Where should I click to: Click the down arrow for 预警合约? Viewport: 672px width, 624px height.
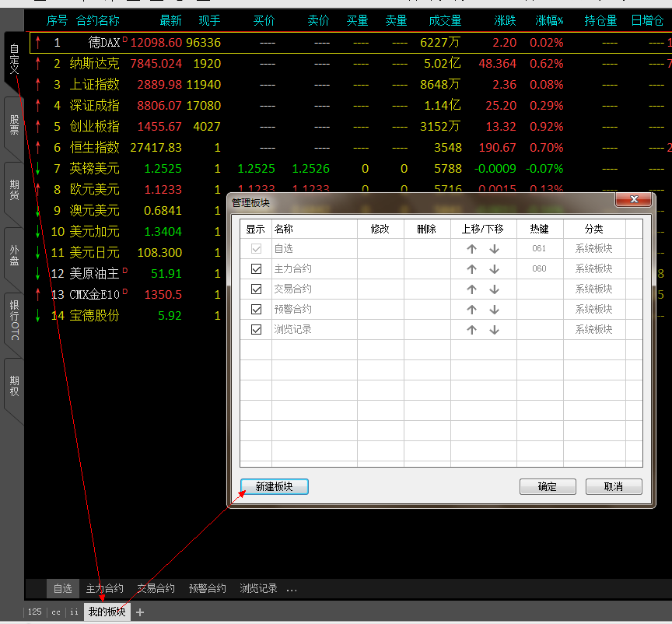tap(494, 310)
